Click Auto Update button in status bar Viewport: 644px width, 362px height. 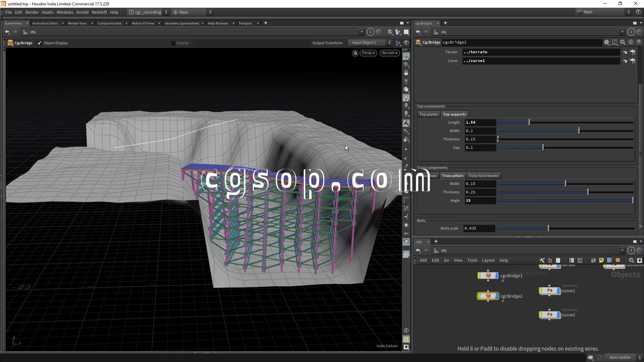click(x=620, y=357)
